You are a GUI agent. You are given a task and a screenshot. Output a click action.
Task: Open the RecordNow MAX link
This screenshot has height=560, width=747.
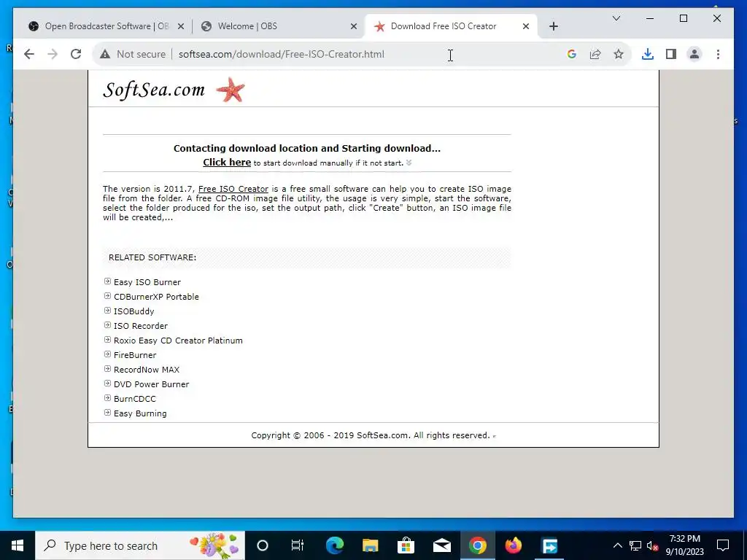147,370
